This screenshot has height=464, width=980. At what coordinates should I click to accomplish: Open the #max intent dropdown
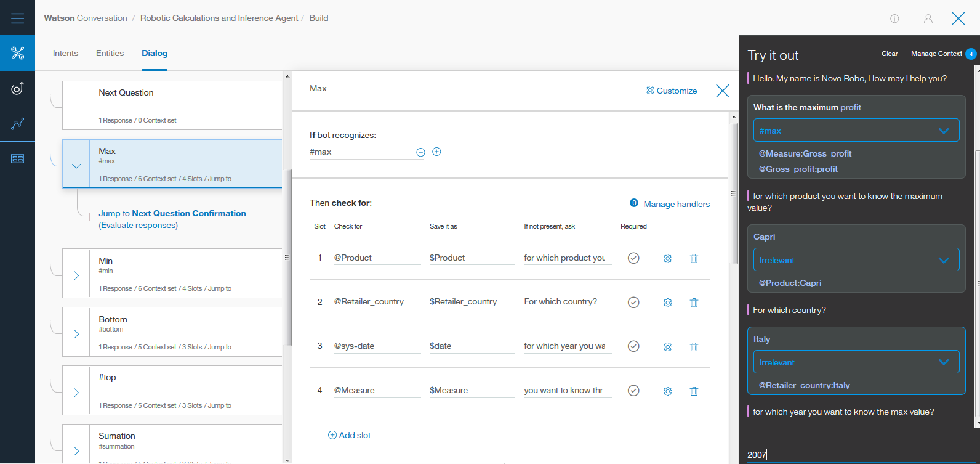coord(856,130)
